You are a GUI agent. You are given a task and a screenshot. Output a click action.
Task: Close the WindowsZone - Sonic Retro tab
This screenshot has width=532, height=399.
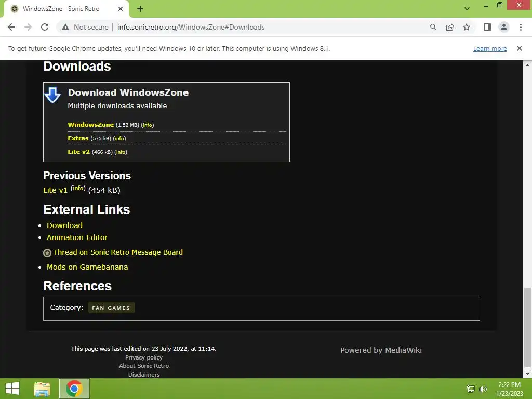[121, 9]
